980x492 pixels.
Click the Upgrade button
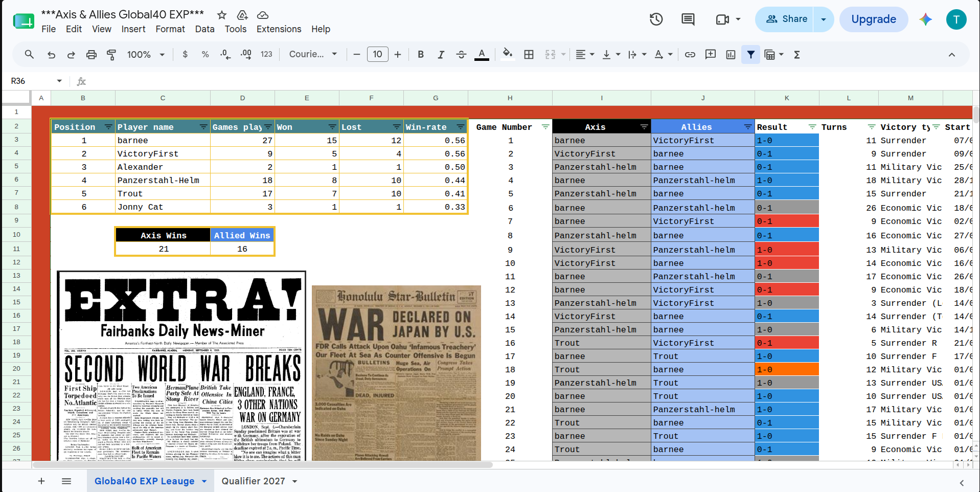coord(874,19)
